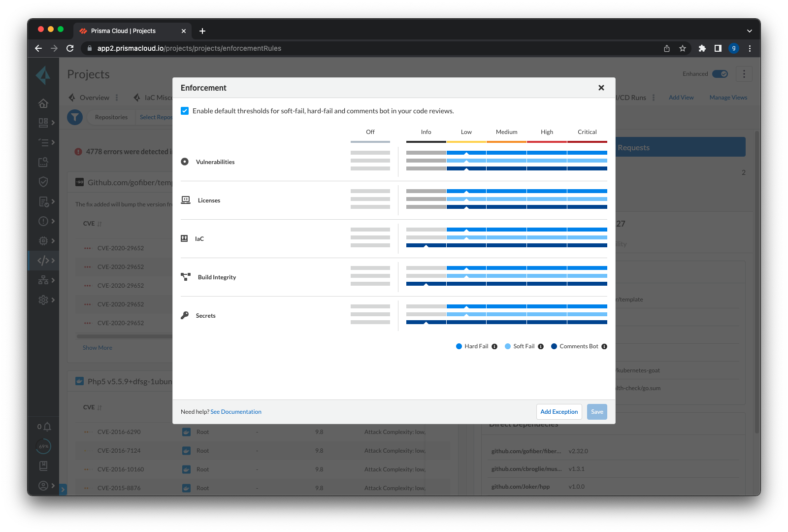Open the guide book sidebar icon
This screenshot has height=532, width=788.
coord(43,466)
